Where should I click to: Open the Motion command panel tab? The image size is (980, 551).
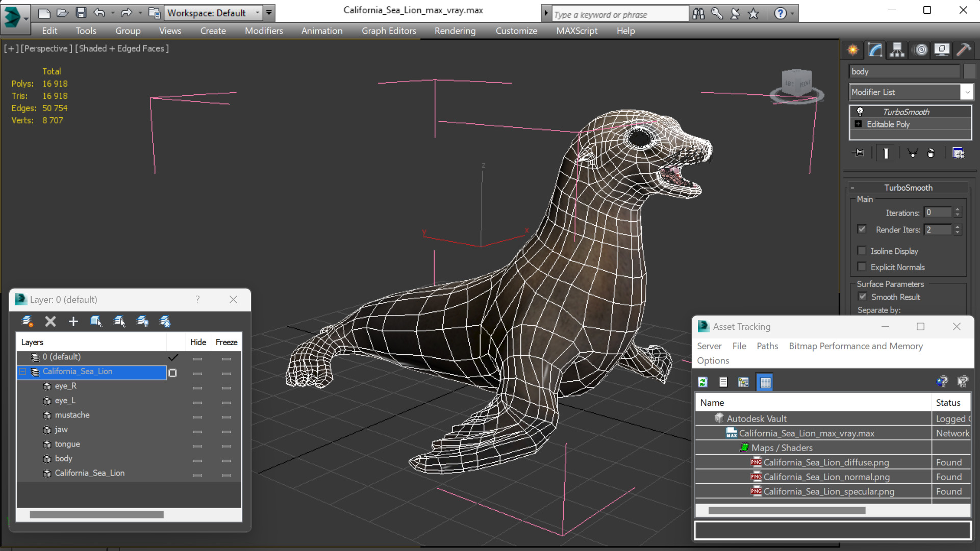tap(920, 49)
